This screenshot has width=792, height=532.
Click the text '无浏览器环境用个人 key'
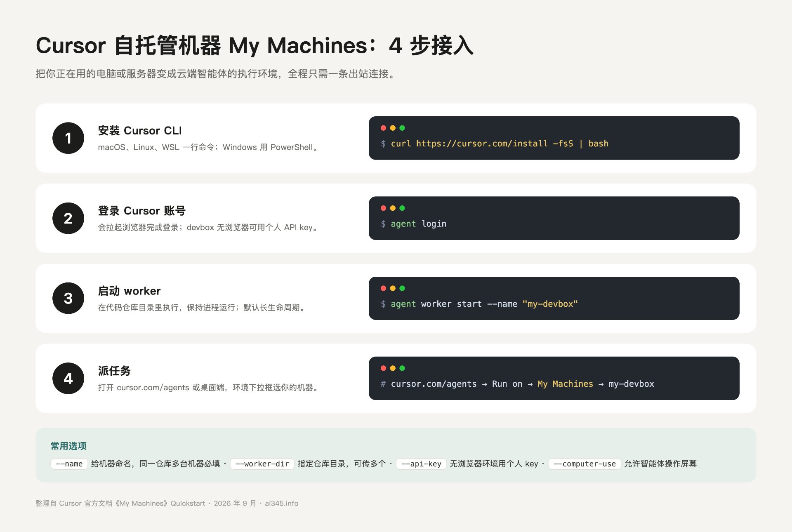pos(494,464)
